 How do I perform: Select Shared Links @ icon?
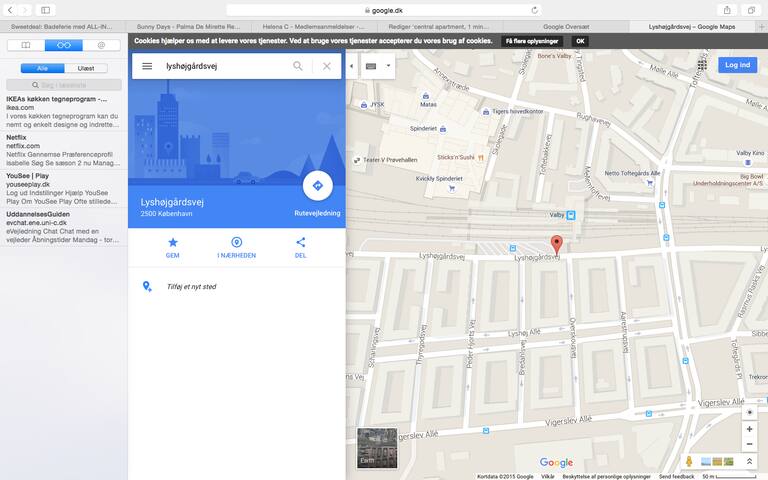point(101,45)
